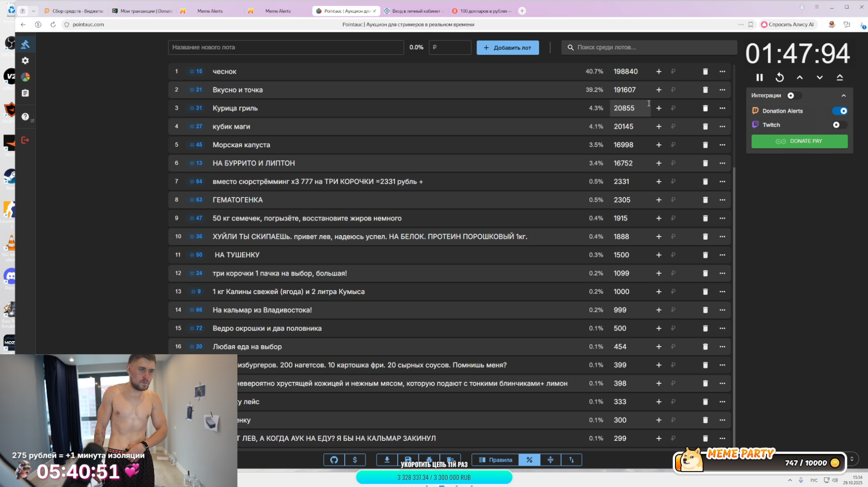Click the Добавить лот button

point(508,48)
